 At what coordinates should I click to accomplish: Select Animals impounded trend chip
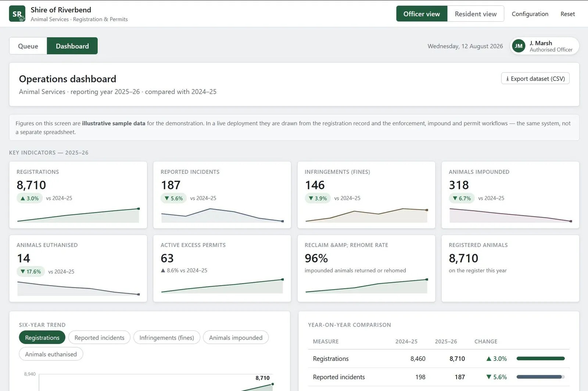236,337
